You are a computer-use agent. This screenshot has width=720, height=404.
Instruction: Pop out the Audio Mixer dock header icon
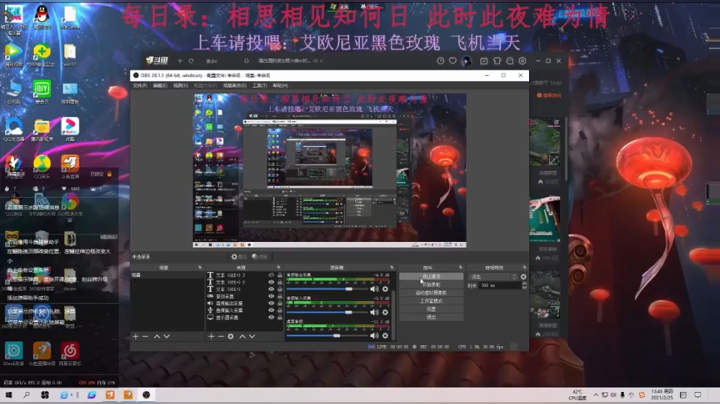click(x=392, y=267)
